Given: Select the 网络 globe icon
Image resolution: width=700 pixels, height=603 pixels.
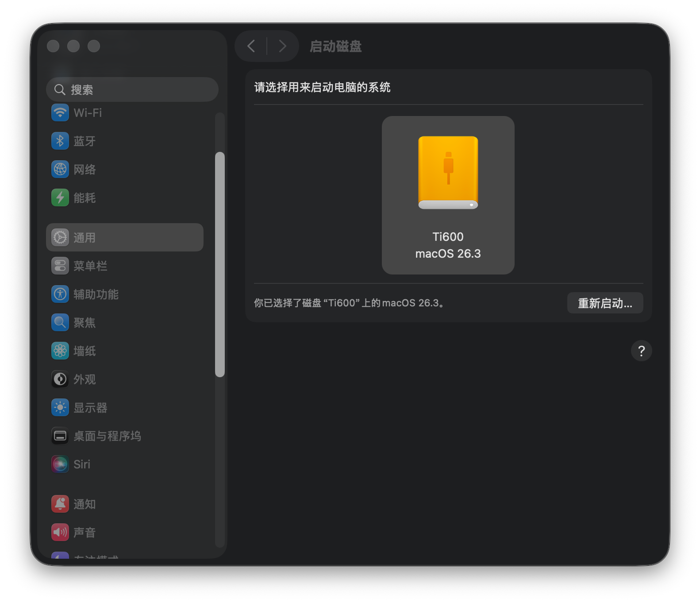Looking at the screenshot, I should 60,170.
